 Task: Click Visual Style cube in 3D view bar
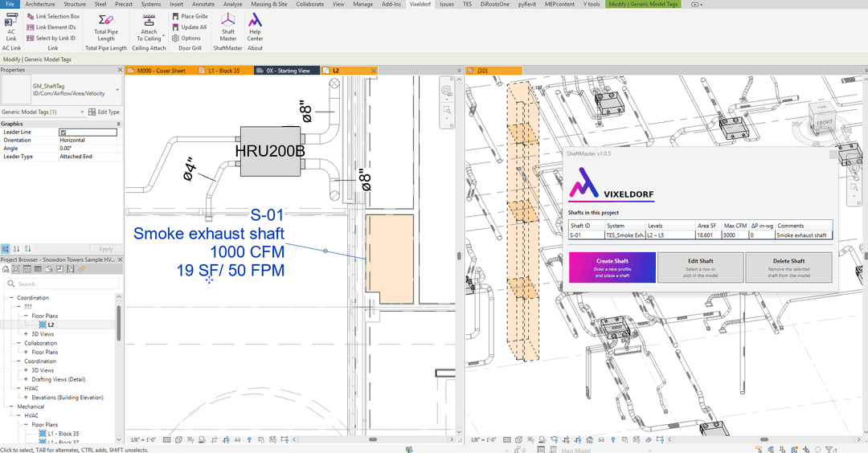518,439
